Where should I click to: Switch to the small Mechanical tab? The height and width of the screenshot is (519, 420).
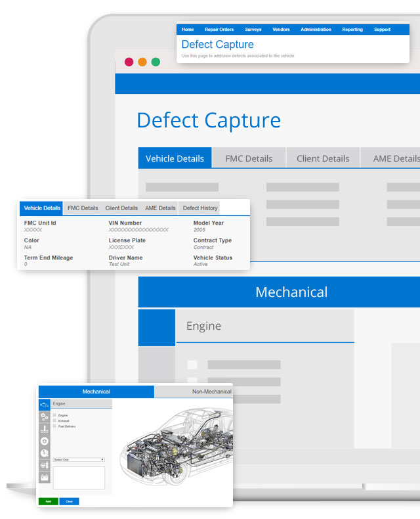(96, 392)
